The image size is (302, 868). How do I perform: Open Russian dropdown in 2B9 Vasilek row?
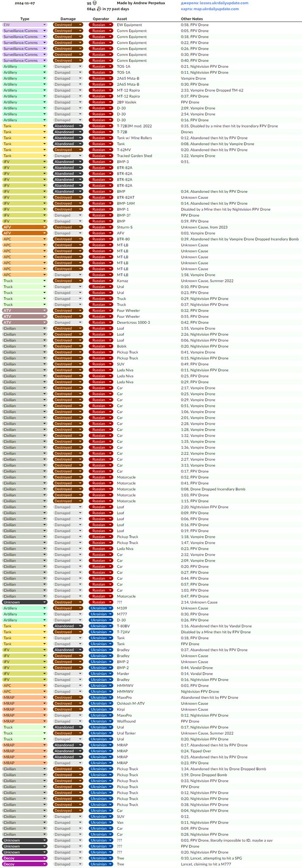pyautogui.click(x=101, y=102)
